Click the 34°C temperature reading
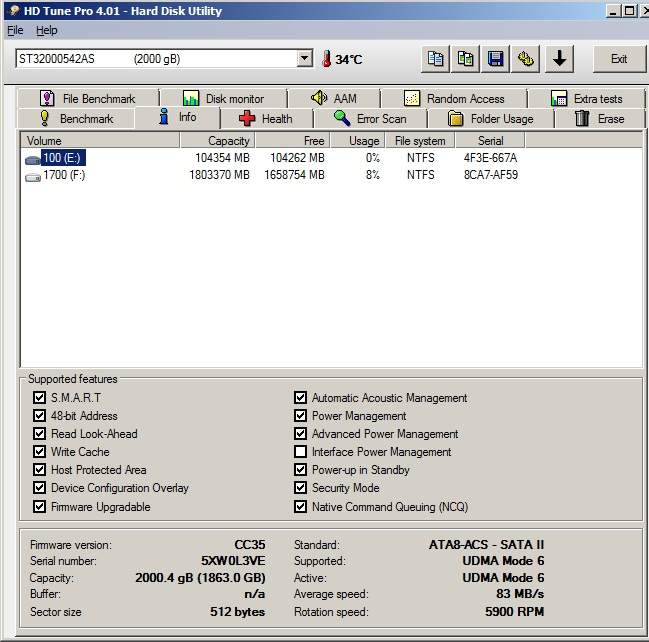This screenshot has width=649, height=642. 349,59
